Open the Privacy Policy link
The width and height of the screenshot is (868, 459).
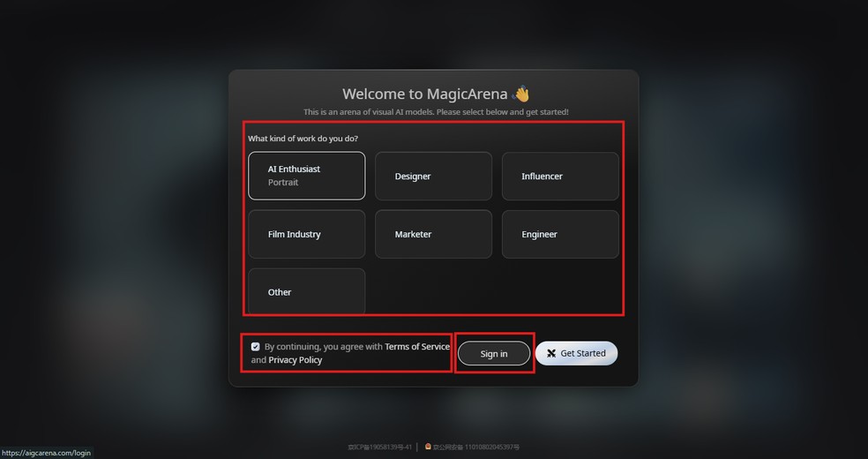coord(295,360)
